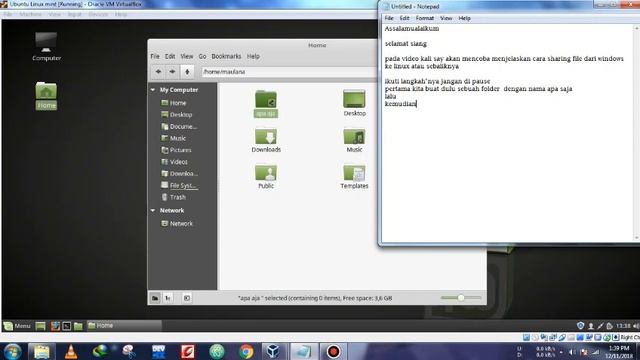
Task: Click Windows taskbar clock showing 1:39 PM
Action: pyautogui.click(x=619, y=352)
